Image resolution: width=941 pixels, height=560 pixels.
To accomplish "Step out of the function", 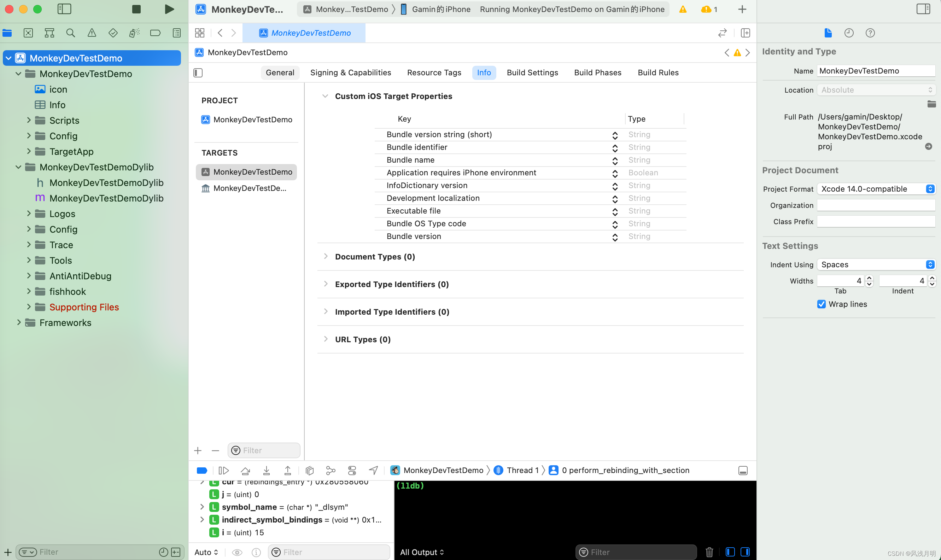I will pyautogui.click(x=287, y=470).
